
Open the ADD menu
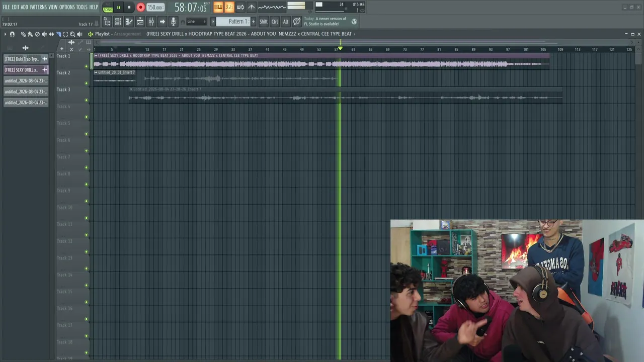click(x=25, y=7)
